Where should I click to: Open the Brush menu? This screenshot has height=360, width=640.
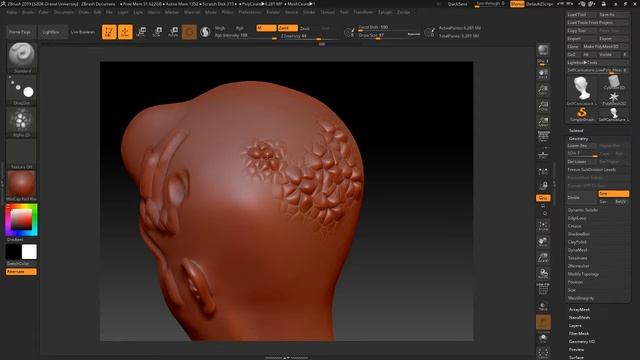pos(28,12)
